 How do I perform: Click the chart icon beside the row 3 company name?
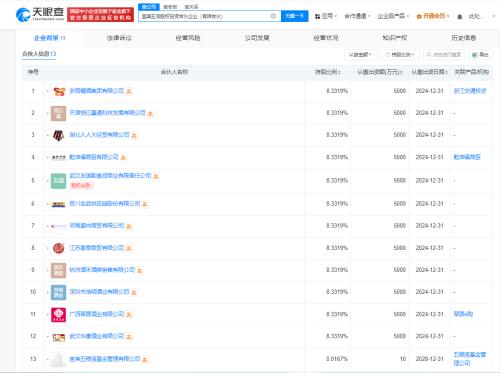134,135
